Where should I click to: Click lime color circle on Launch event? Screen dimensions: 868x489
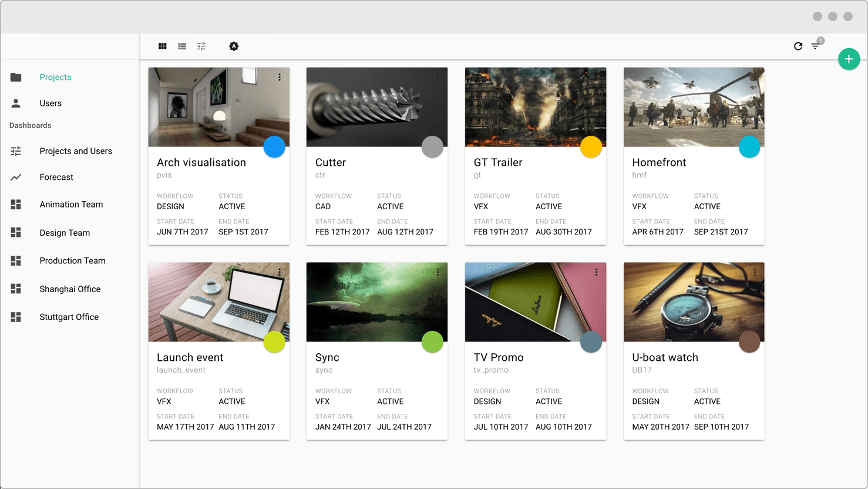click(x=274, y=342)
